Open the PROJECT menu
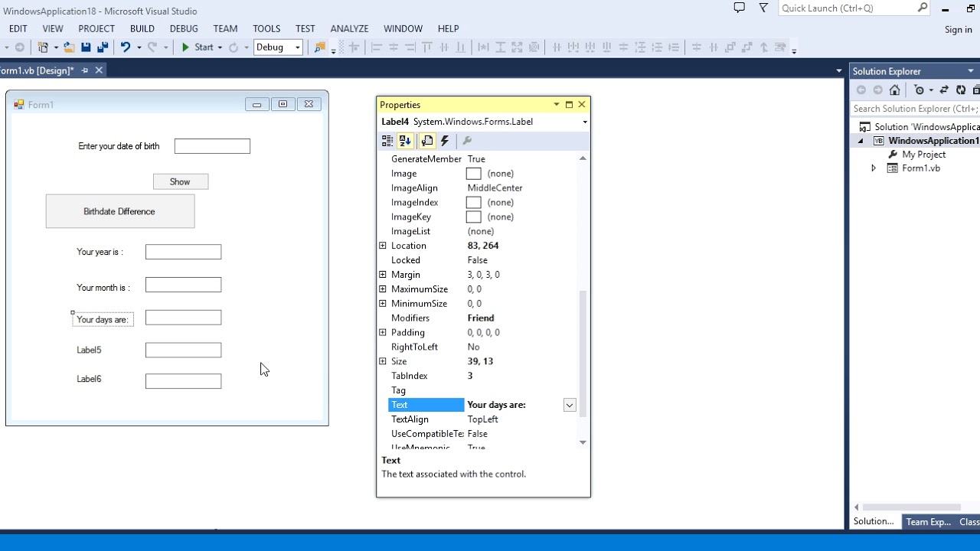 pyautogui.click(x=96, y=28)
